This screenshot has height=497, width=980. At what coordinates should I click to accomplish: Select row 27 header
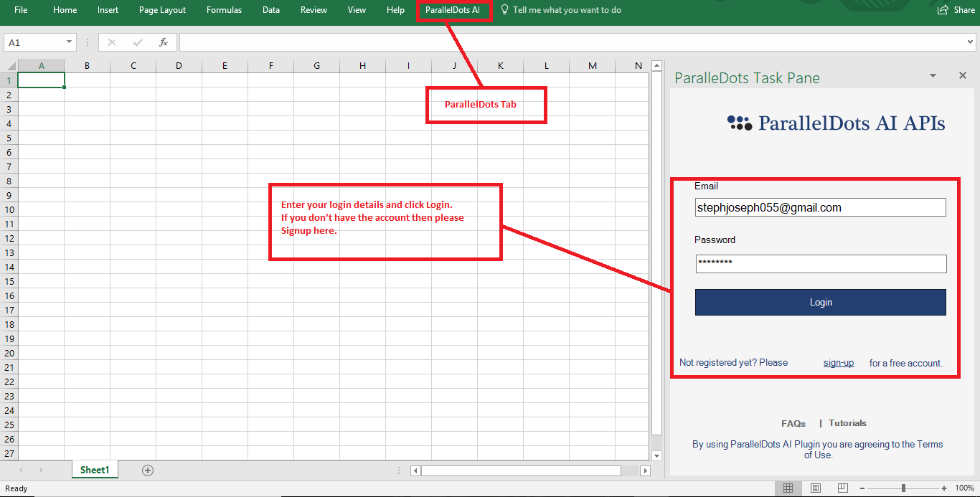[x=9, y=453]
